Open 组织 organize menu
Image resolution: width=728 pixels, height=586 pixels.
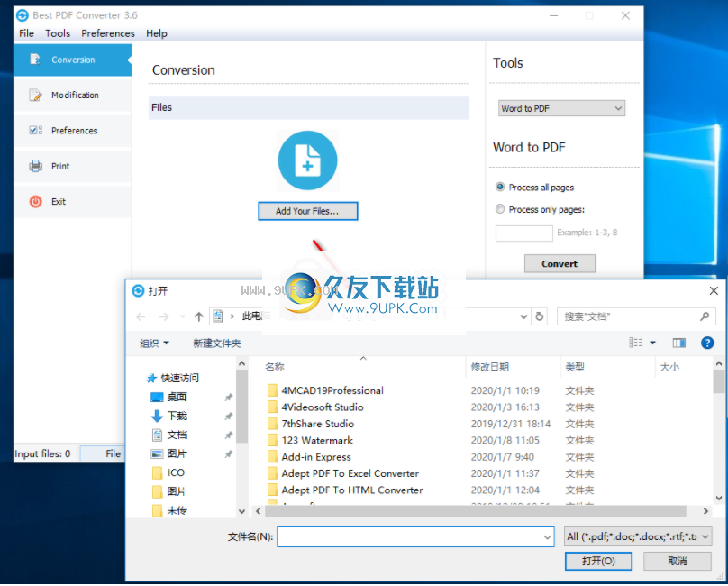point(155,343)
